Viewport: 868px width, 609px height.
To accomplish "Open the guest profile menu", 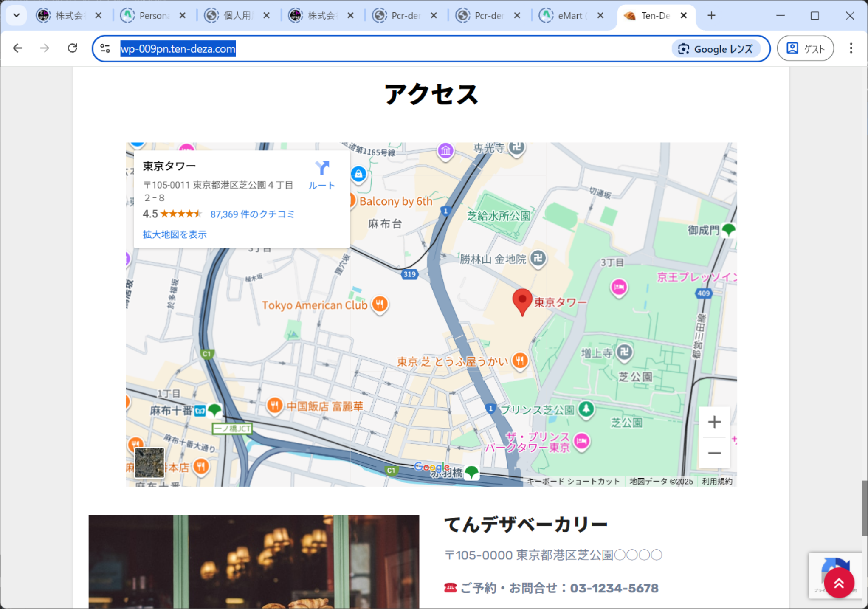I will coord(805,48).
